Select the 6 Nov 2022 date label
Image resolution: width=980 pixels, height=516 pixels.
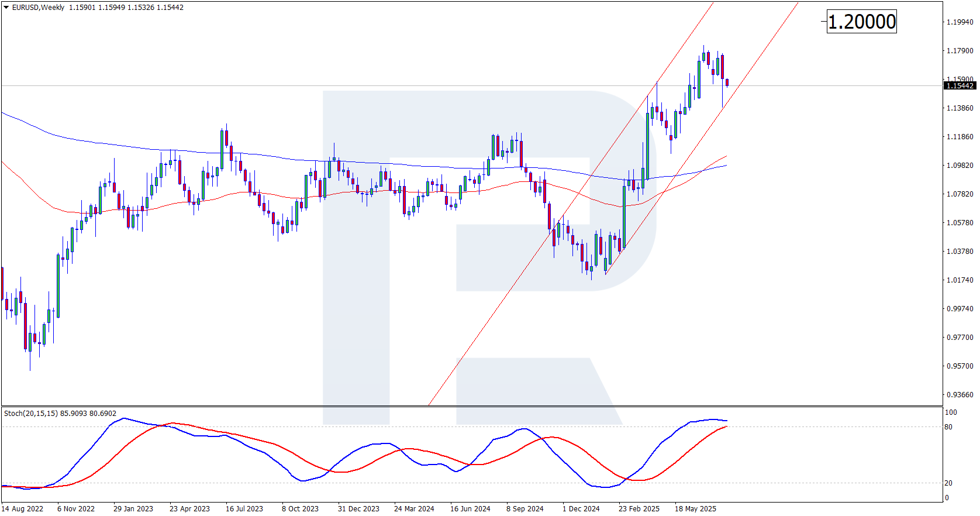(76, 509)
